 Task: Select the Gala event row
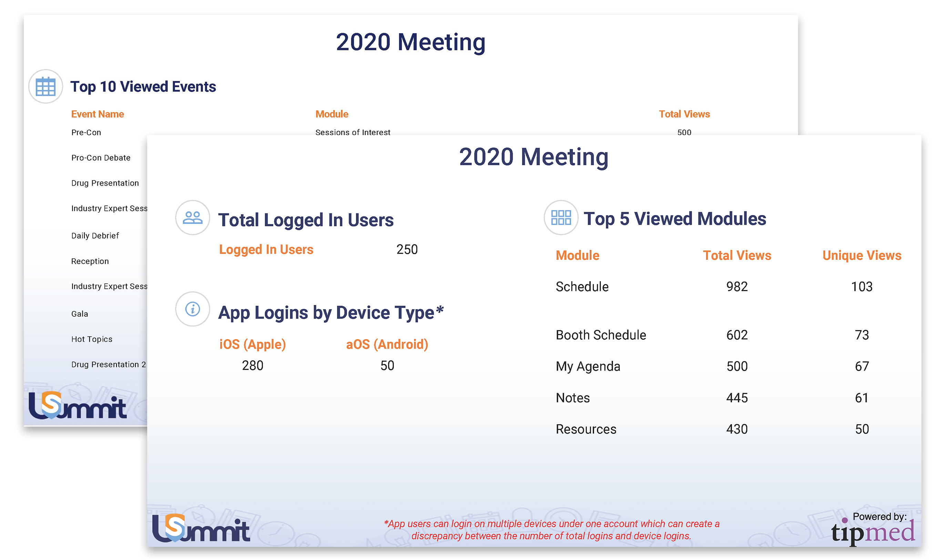click(80, 314)
